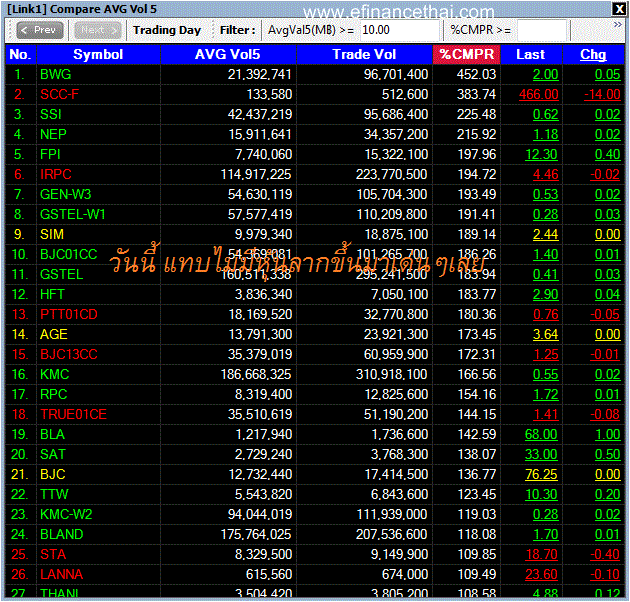
Task: Select the SCC-F symbol
Action: pyautogui.click(x=59, y=94)
